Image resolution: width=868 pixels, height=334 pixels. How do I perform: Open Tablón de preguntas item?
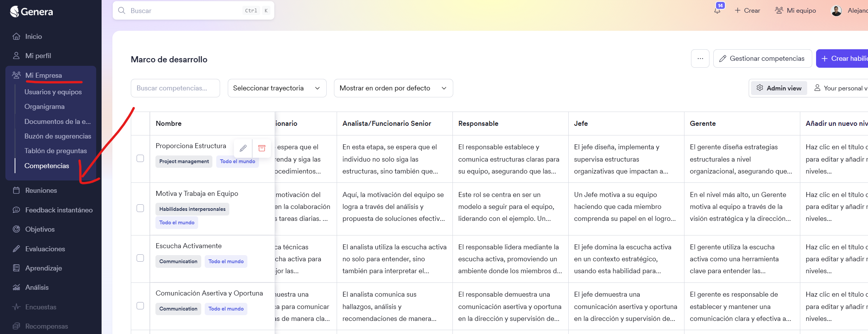[x=56, y=151]
